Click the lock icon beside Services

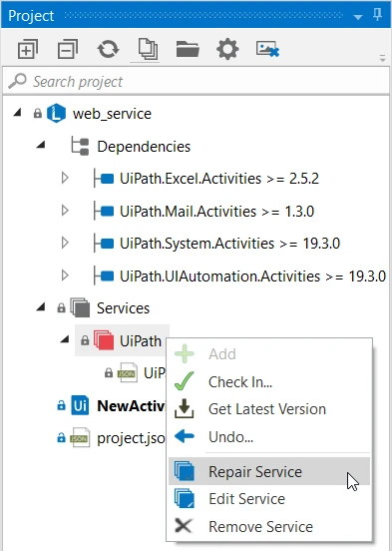61,307
